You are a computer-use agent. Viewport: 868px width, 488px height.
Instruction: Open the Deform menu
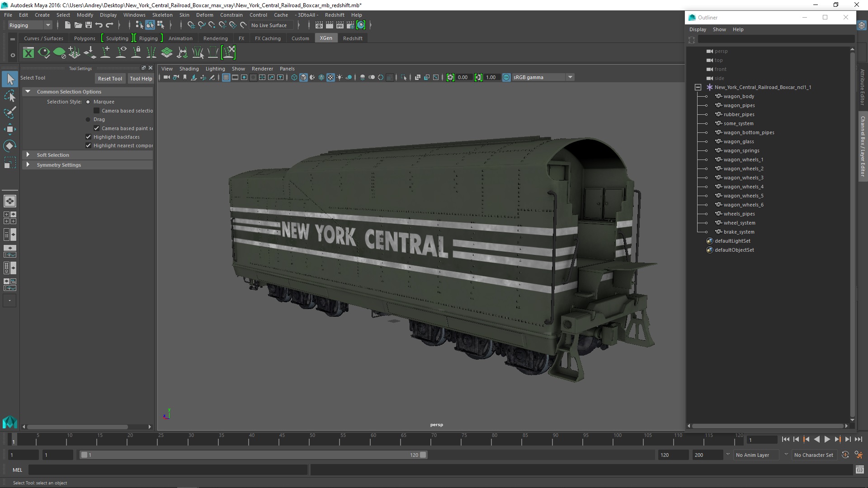(x=204, y=15)
